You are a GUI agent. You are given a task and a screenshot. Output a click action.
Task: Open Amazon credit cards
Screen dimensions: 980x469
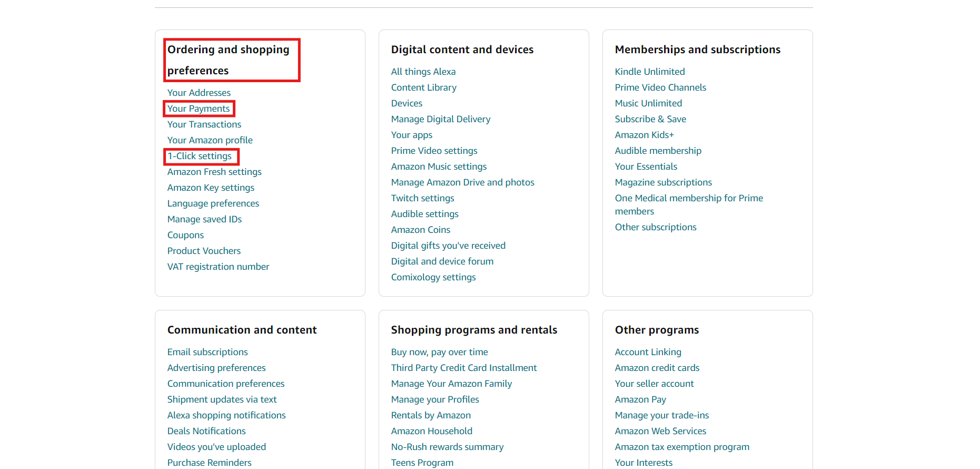(x=657, y=368)
